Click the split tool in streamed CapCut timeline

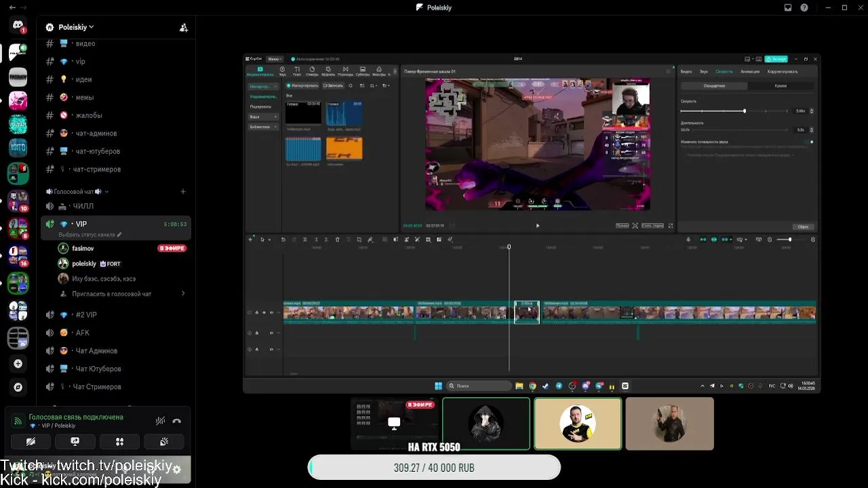tap(304, 239)
